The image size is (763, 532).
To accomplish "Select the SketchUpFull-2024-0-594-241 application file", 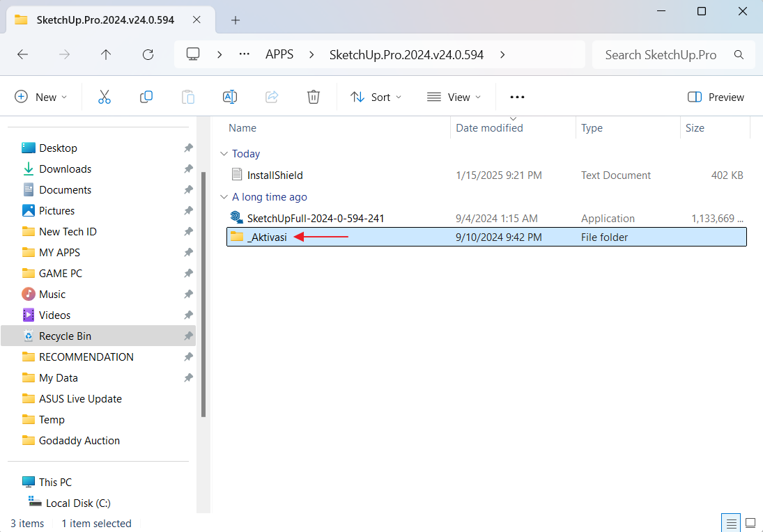I will [x=316, y=219].
